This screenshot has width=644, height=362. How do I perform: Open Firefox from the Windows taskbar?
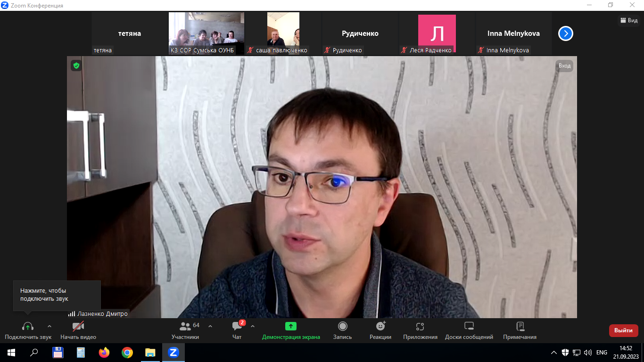coord(104,352)
